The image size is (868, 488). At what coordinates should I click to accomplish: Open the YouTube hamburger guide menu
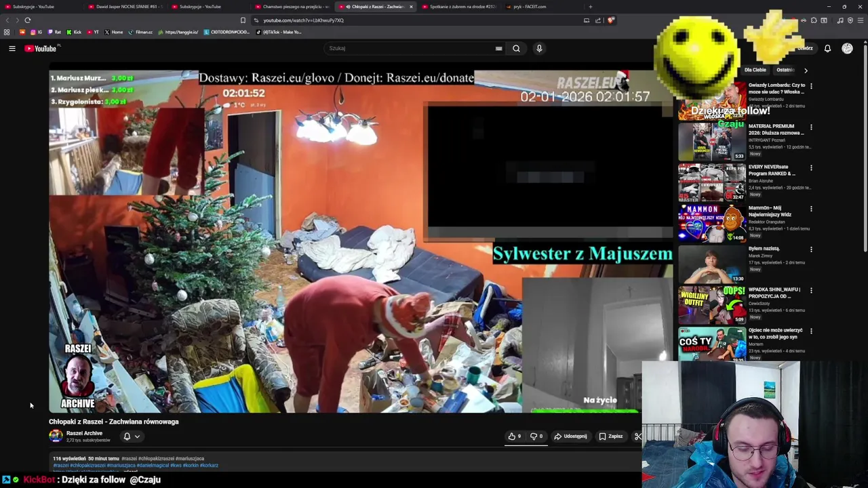coord(12,48)
